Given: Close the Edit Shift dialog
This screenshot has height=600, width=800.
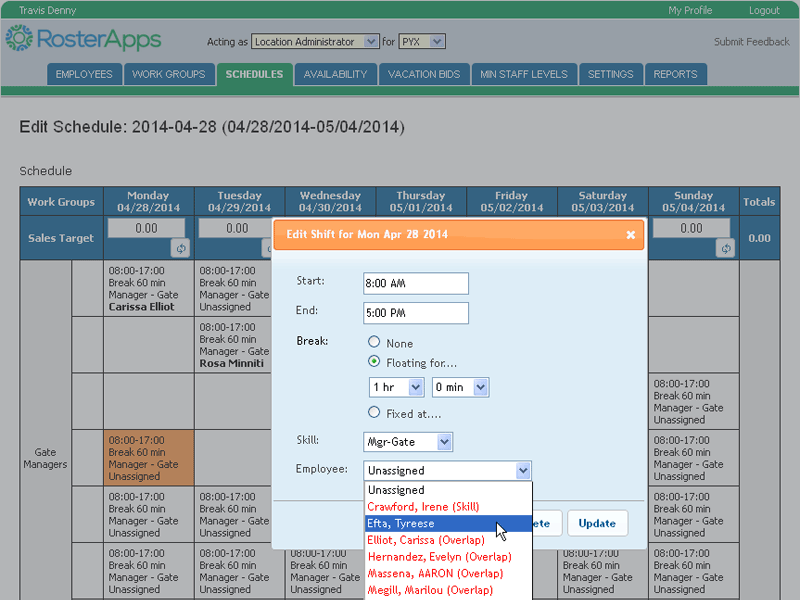Looking at the screenshot, I should click(630, 235).
